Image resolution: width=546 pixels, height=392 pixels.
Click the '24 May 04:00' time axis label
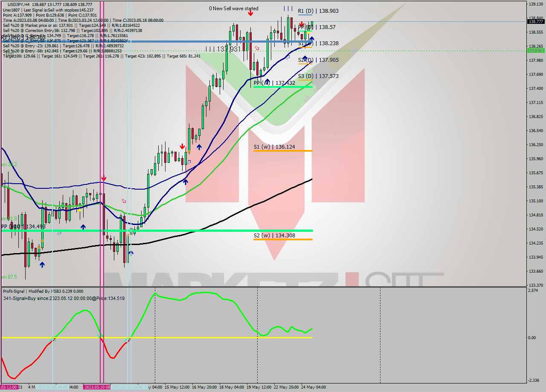pos(314,387)
